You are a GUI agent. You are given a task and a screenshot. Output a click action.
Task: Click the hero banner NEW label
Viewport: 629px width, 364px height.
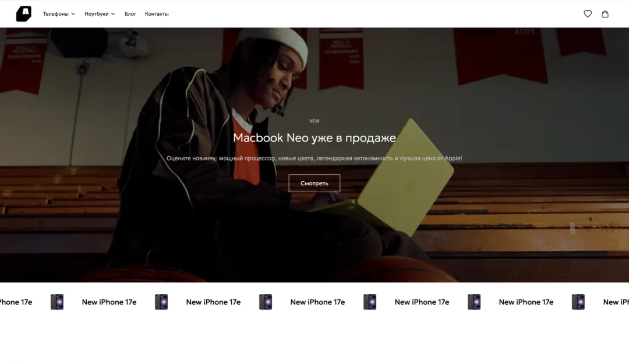point(314,121)
